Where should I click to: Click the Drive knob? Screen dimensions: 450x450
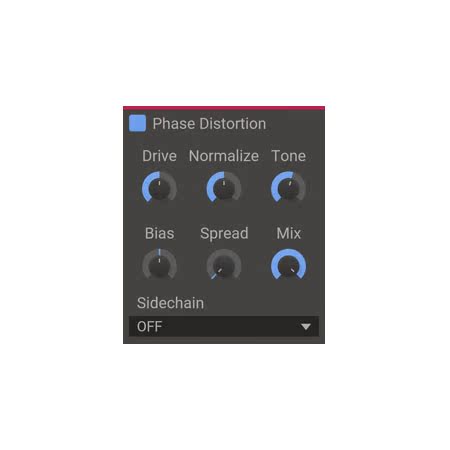point(159,187)
